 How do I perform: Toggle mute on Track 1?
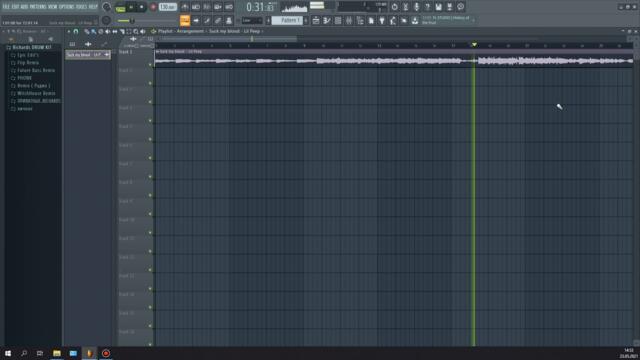(x=151, y=64)
